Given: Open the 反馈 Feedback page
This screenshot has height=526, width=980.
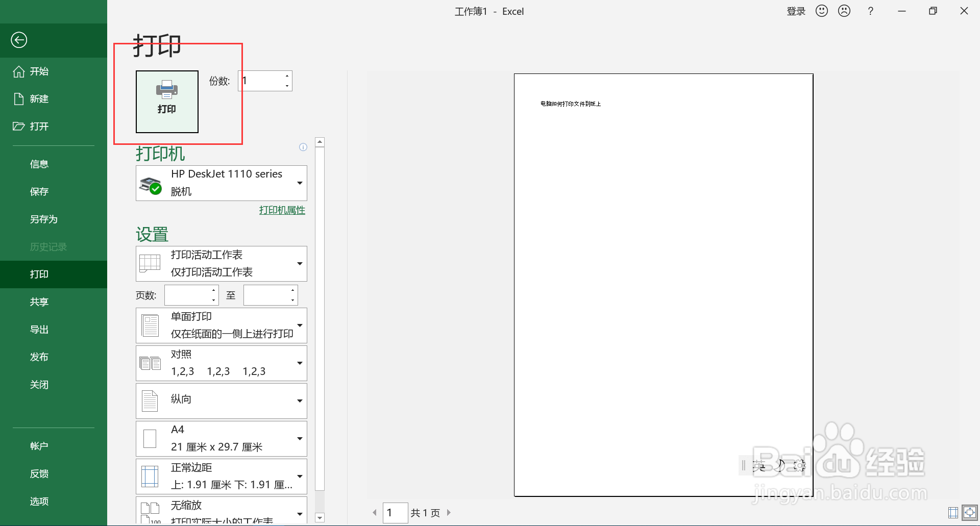Looking at the screenshot, I should [x=54, y=473].
